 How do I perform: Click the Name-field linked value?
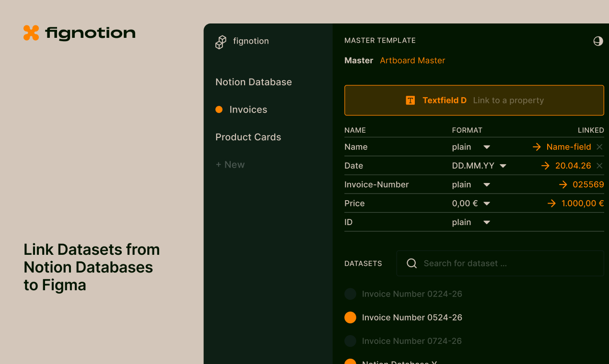(x=569, y=147)
